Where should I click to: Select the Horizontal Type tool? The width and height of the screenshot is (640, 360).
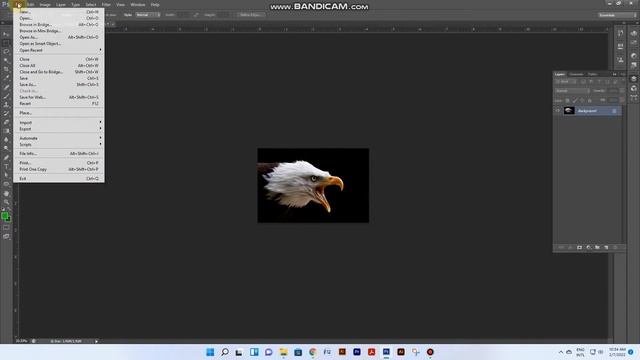6,166
